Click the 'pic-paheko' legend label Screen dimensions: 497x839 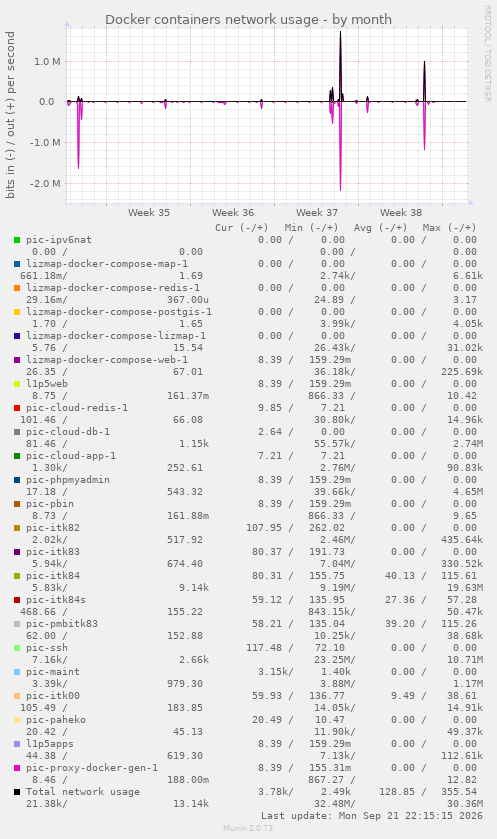tap(56, 720)
